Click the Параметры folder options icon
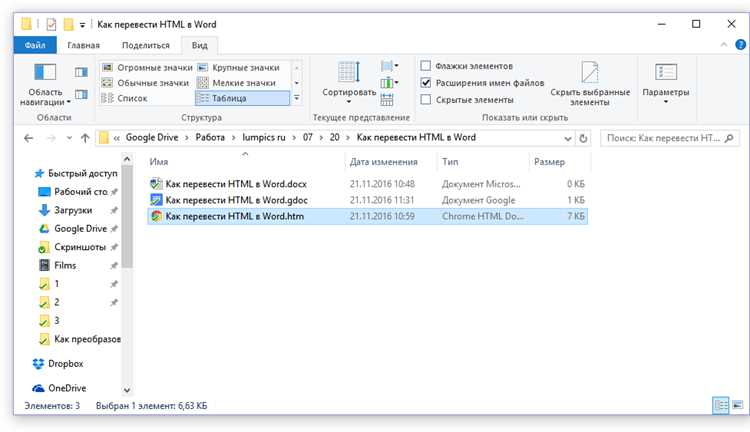Image resolution: width=750 pixels, height=432 pixels. click(x=665, y=73)
